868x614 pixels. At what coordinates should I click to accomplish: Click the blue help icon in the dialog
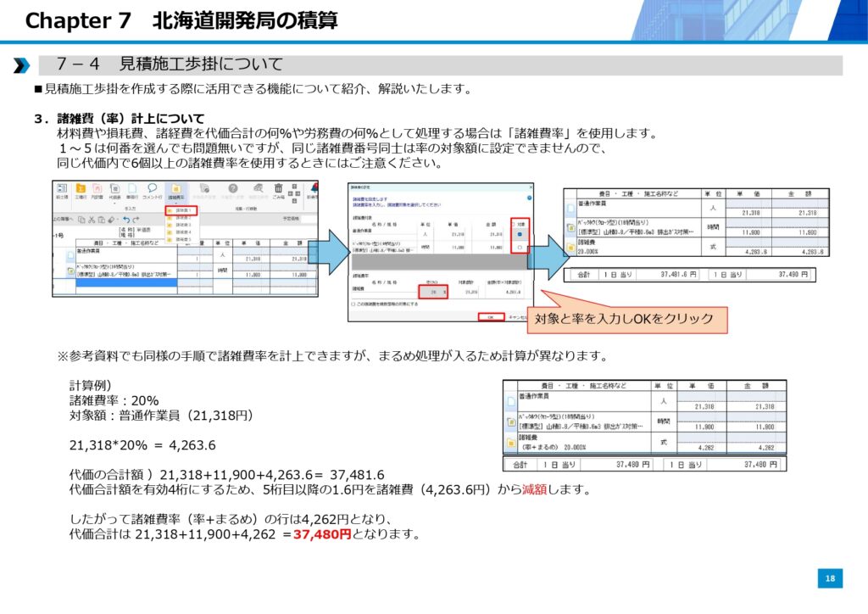529,197
